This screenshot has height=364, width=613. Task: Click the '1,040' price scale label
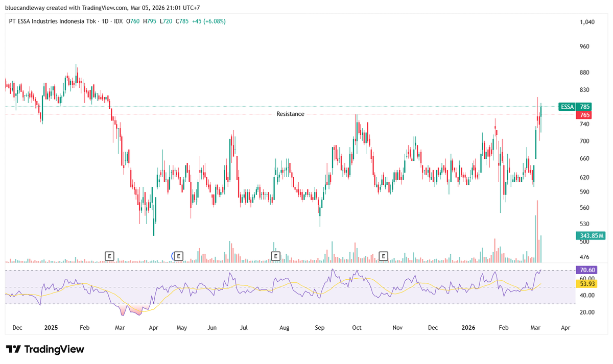pyautogui.click(x=587, y=22)
